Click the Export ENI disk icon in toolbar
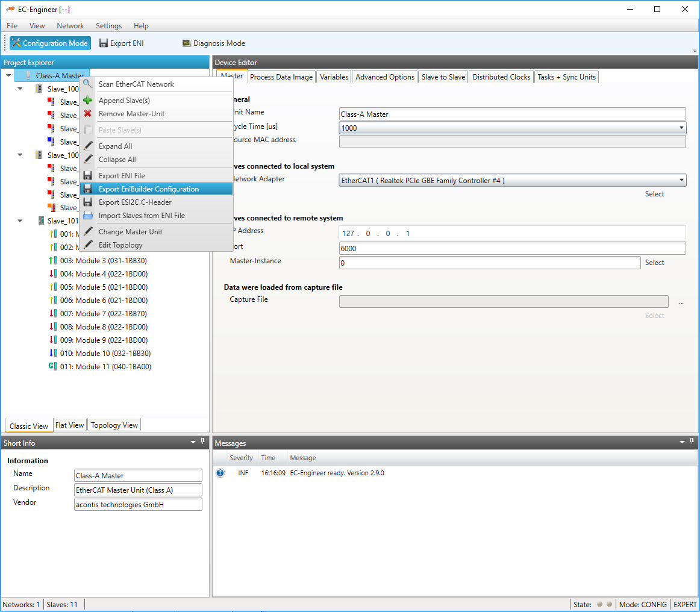Viewport: 700px width, 612px height. (x=104, y=43)
